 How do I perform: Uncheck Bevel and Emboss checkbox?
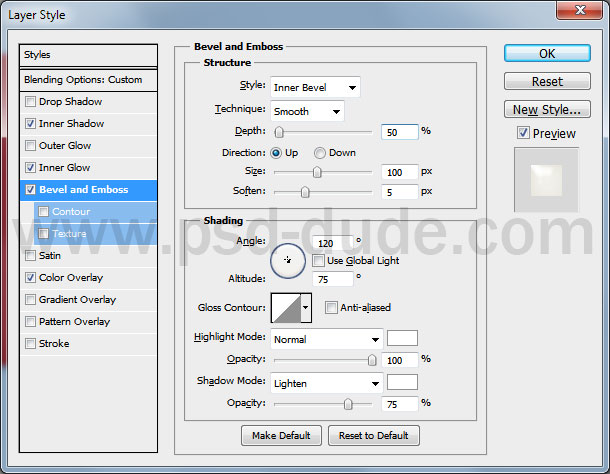coord(30,190)
